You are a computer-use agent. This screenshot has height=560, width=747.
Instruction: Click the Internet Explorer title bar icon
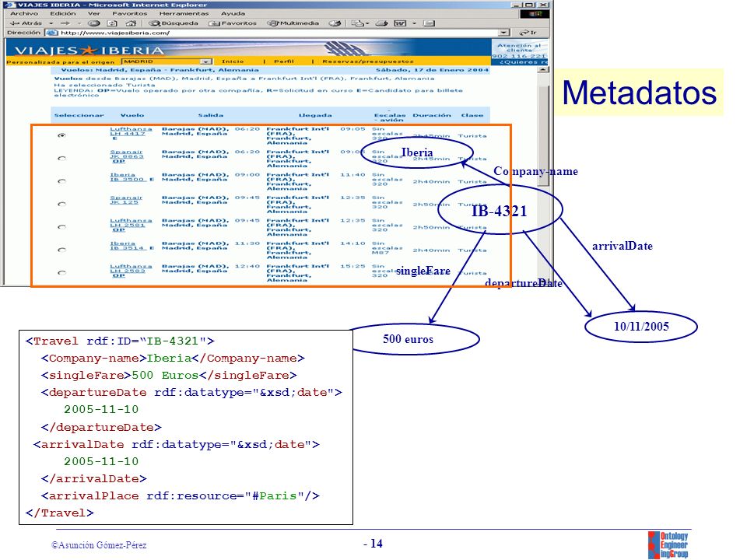(11, 5)
